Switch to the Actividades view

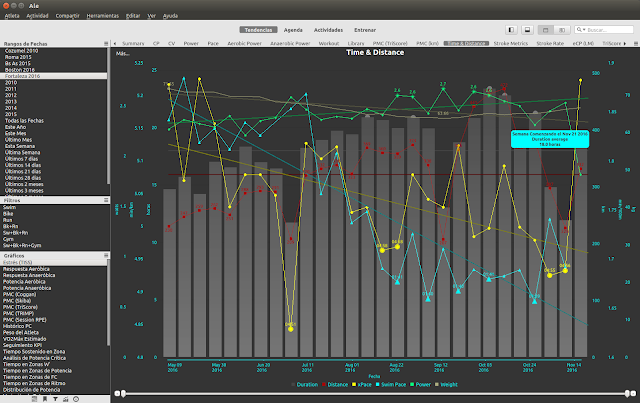(x=328, y=30)
